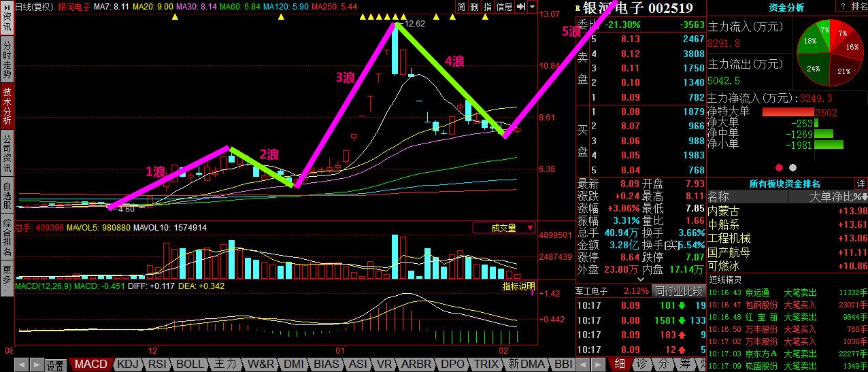The image size is (868, 372).
Task: Click the 内蒙古 sector row
Action: pyautogui.click(x=788, y=211)
